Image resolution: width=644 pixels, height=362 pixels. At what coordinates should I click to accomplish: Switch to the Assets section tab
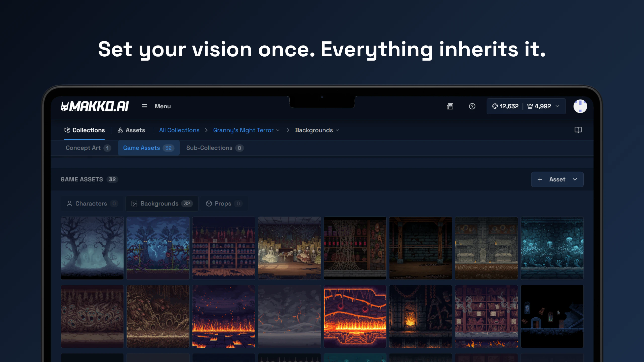tap(131, 130)
